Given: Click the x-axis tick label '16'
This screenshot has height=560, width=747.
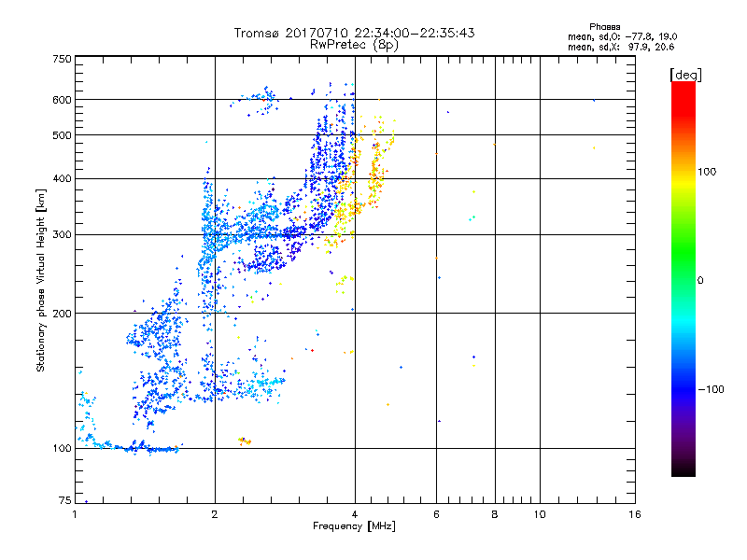Looking at the screenshot, I should 635,514.
